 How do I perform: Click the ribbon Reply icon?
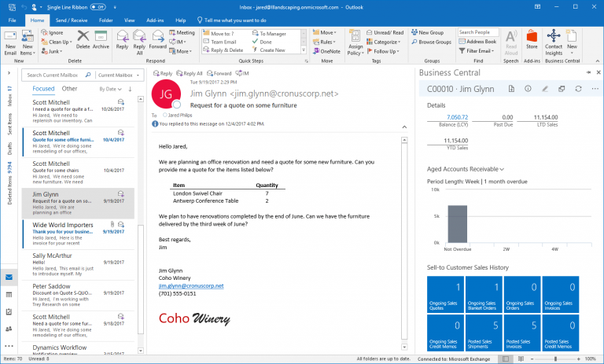pyautogui.click(x=122, y=36)
